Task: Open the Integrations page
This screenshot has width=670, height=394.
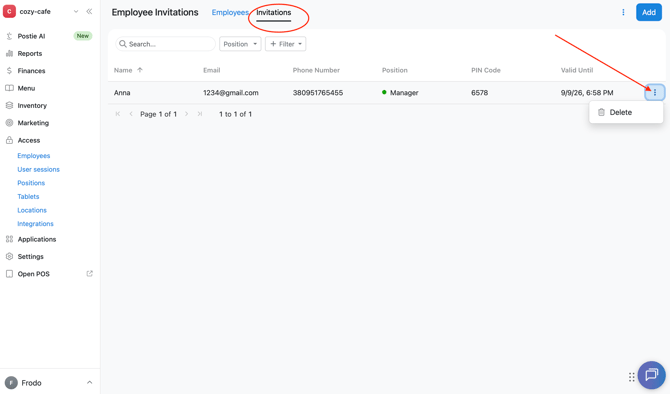Action: pos(35,223)
